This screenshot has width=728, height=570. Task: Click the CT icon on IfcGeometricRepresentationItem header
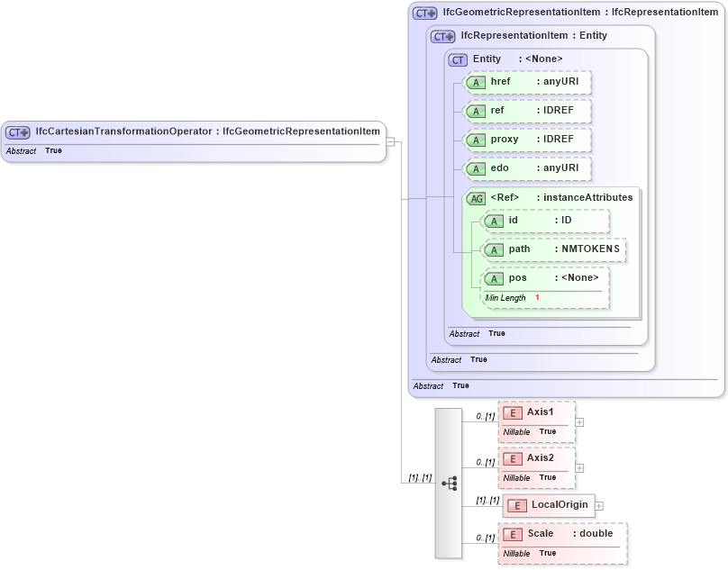tap(423, 13)
